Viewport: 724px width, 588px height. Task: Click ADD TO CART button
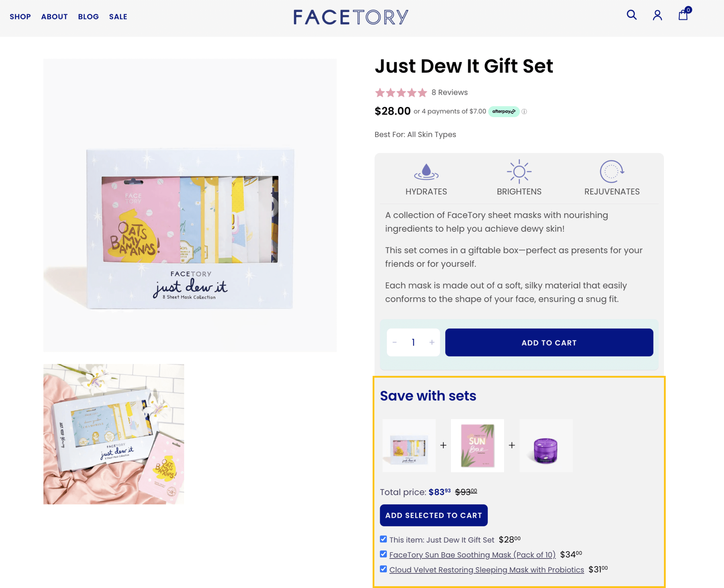(x=549, y=342)
